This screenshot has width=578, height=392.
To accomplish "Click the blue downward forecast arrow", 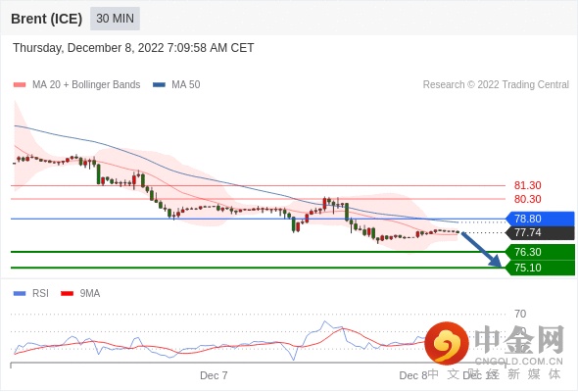I will point(481,250).
